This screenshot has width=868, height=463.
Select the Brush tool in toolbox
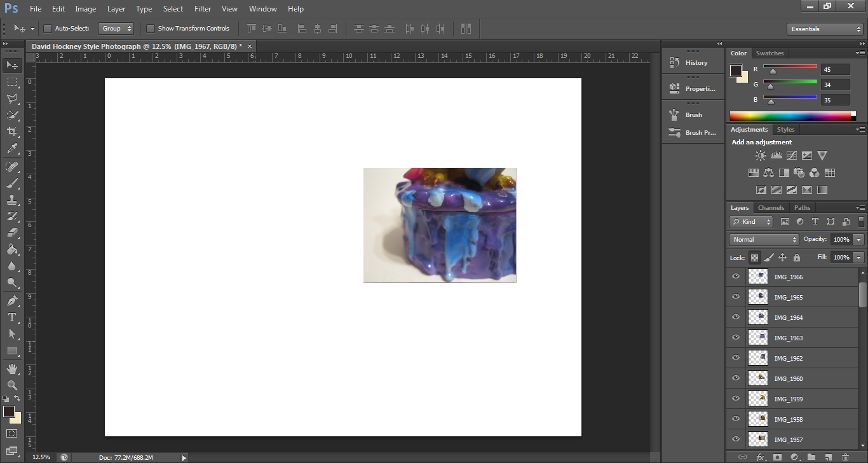[x=12, y=183]
